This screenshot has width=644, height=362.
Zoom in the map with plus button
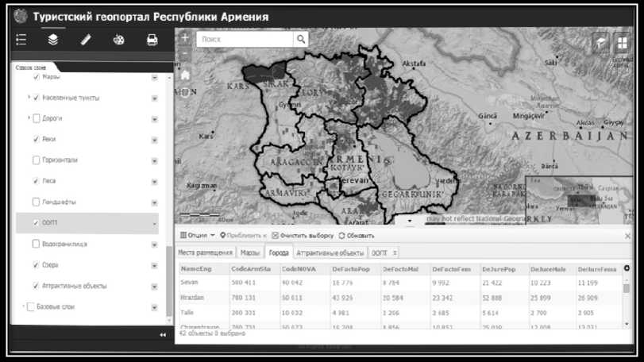pyautogui.click(x=185, y=38)
